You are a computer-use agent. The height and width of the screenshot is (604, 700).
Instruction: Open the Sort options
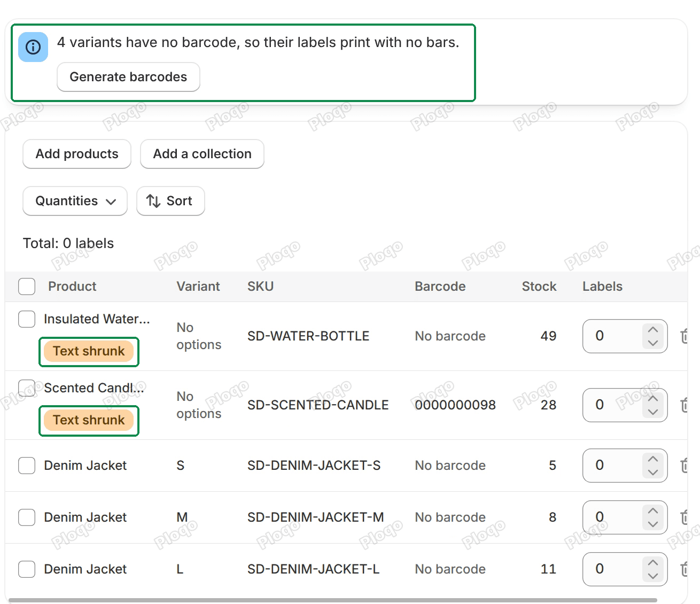click(x=170, y=201)
